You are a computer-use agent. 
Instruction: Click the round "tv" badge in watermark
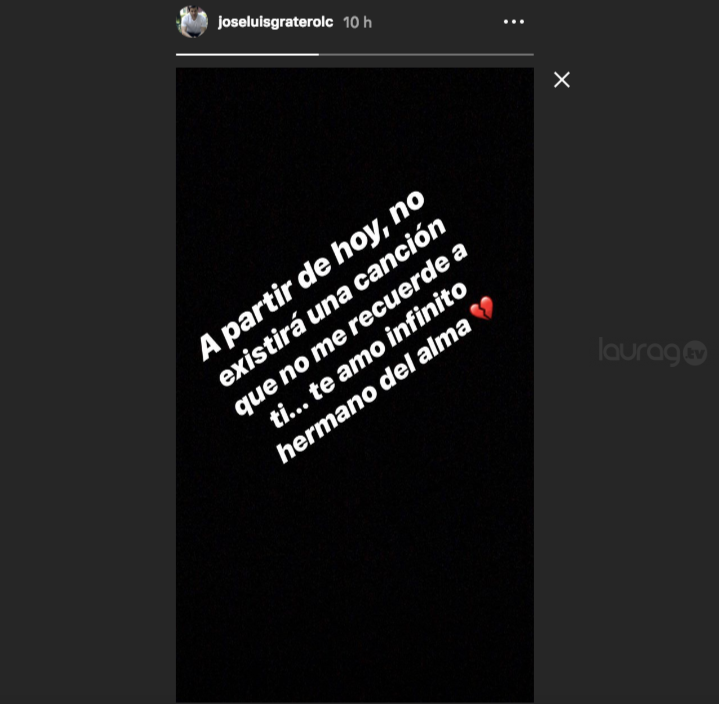695,353
